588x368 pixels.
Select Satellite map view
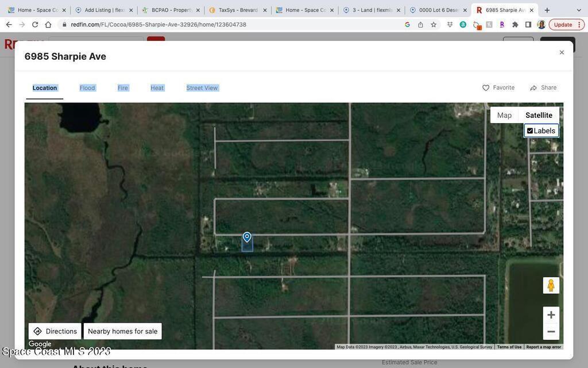(x=539, y=116)
